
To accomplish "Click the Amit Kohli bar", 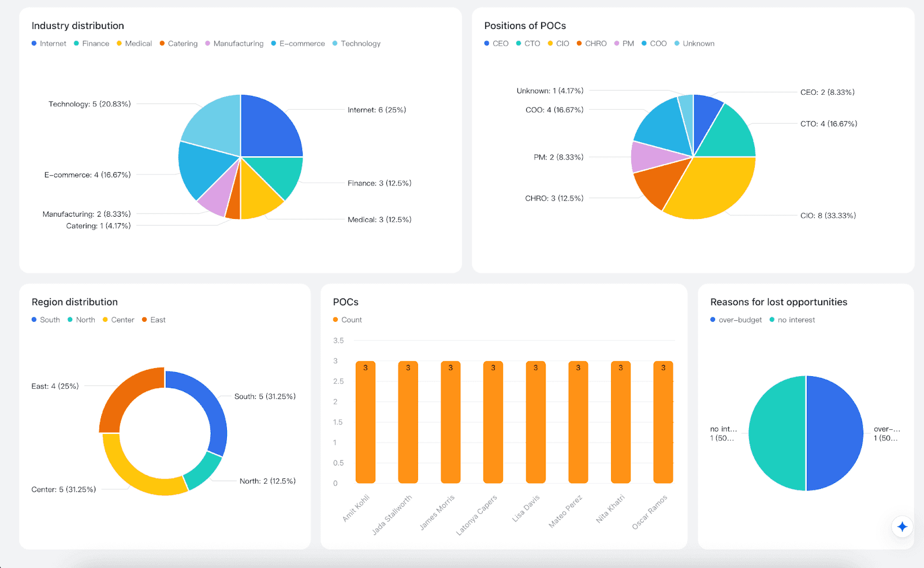I will pyautogui.click(x=366, y=422).
